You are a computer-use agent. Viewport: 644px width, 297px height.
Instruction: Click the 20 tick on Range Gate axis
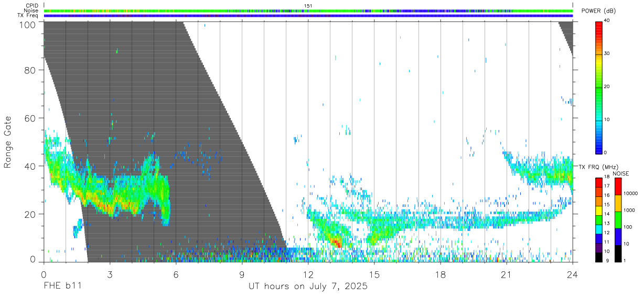point(29,214)
